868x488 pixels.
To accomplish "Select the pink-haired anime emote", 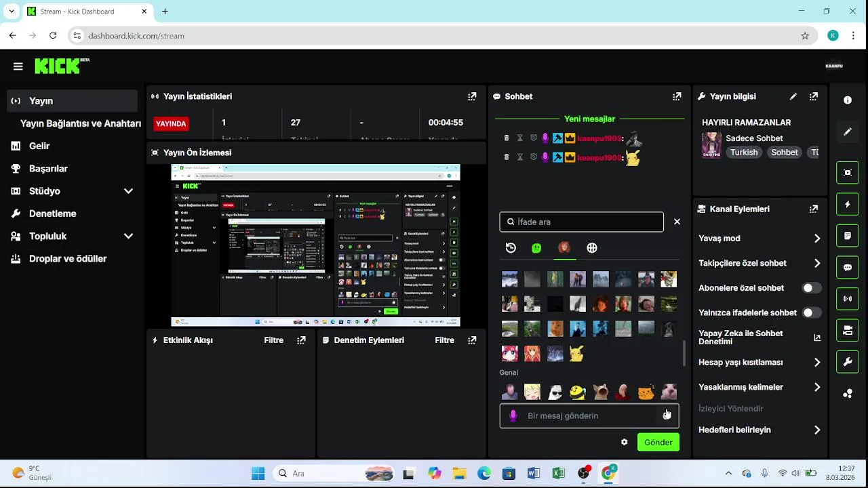I will (509, 353).
